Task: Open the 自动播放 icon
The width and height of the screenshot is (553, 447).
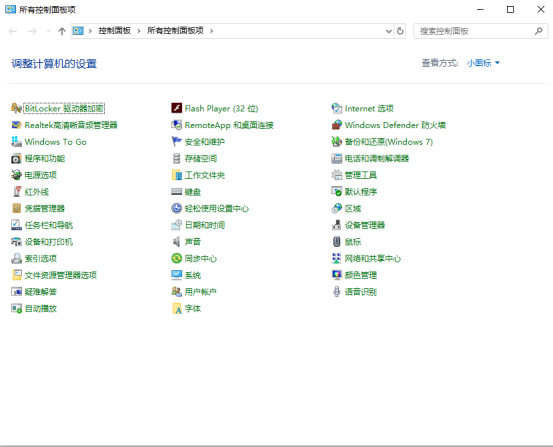Action: [16, 308]
